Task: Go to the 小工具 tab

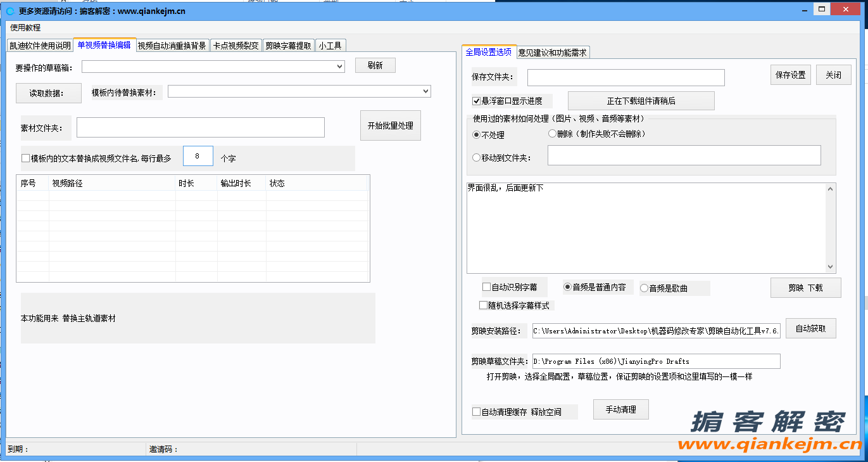Action: coord(330,46)
